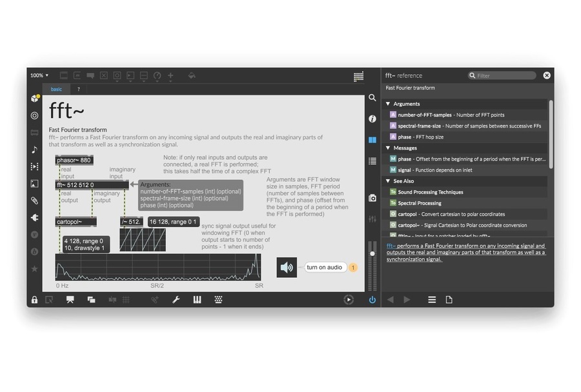The image size is (581, 392).
Task: Click the reference panel scrollbar
Action: coord(551,134)
